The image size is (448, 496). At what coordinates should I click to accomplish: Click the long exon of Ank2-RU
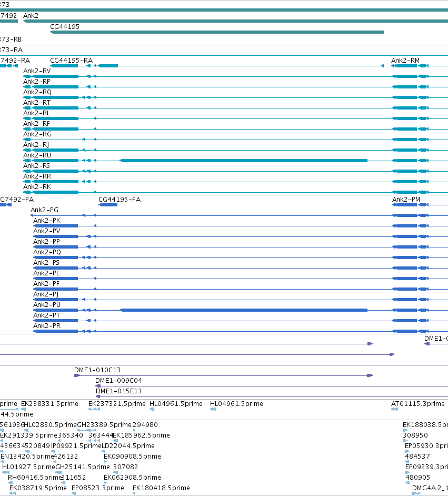[x=244, y=161]
